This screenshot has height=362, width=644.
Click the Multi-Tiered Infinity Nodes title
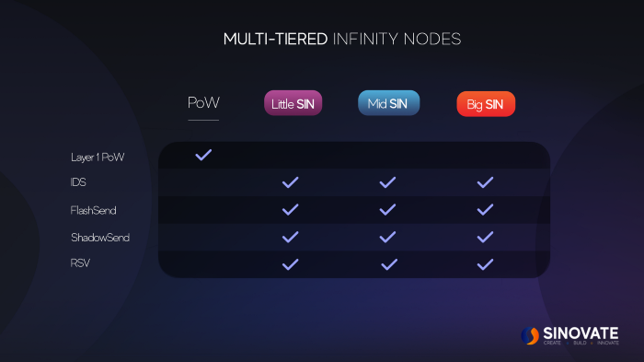click(342, 39)
